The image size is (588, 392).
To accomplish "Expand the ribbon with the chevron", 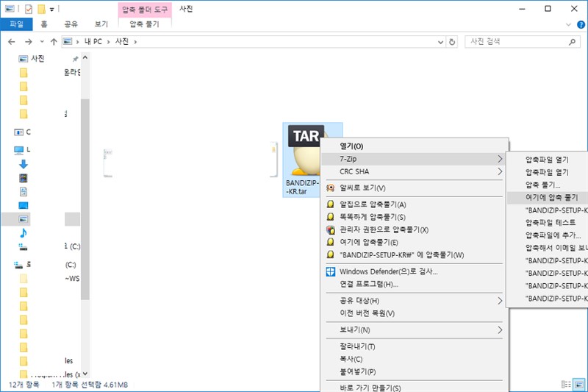I will point(564,24).
